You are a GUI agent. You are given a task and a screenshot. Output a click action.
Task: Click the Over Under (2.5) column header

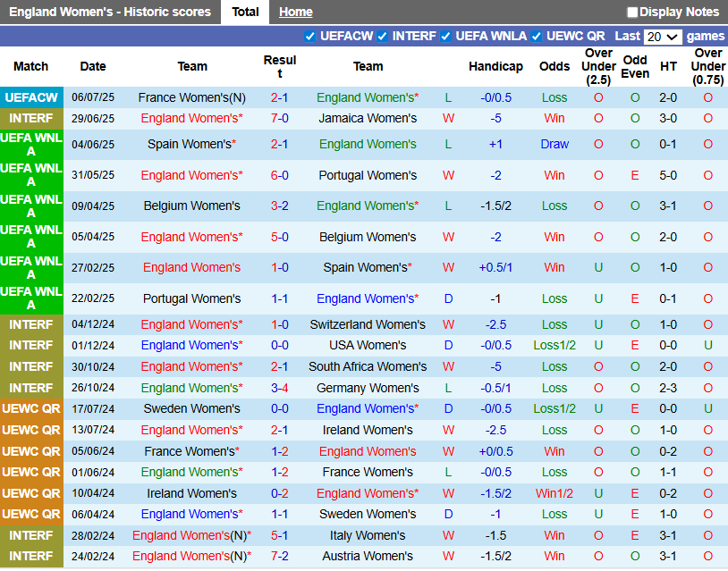coord(598,66)
